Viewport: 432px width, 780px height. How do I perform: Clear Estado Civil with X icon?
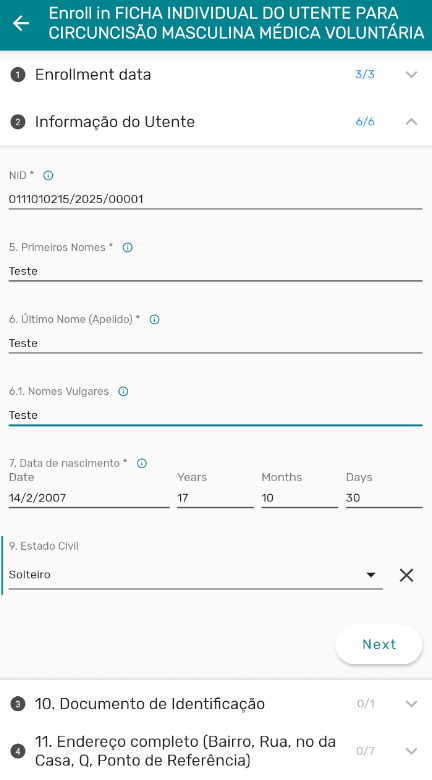tap(407, 575)
